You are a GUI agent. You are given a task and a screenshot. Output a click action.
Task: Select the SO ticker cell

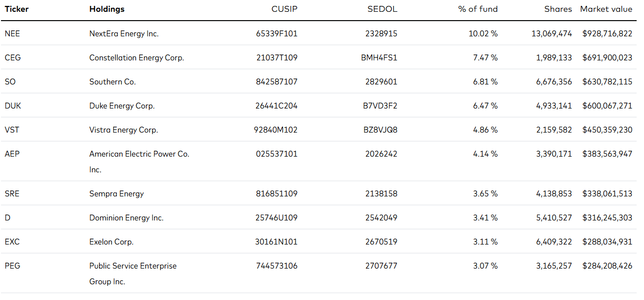click(x=10, y=82)
